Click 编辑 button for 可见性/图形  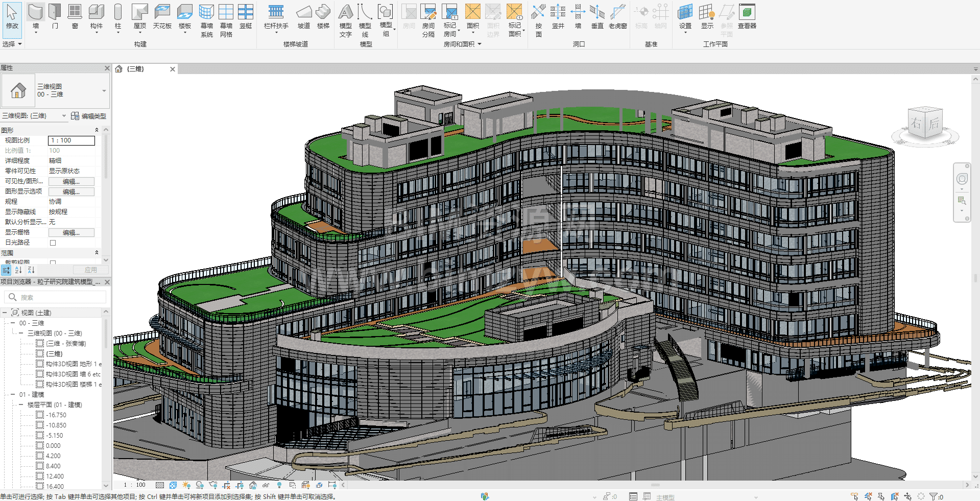click(x=71, y=181)
